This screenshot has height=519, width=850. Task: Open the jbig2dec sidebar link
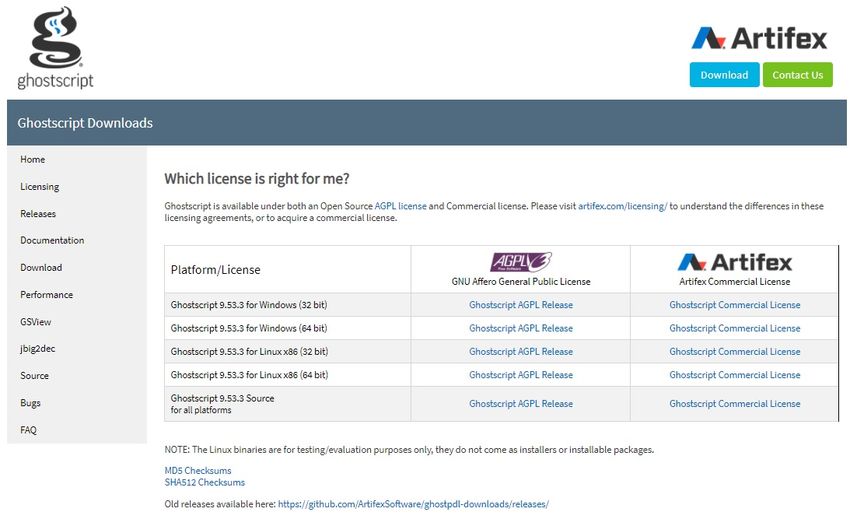point(40,349)
